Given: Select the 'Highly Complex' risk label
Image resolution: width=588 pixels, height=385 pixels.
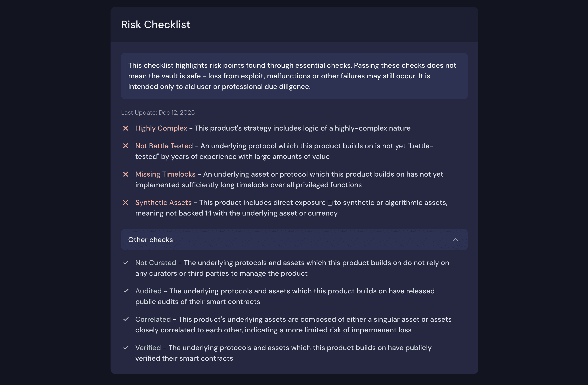Looking at the screenshot, I should pos(161,128).
